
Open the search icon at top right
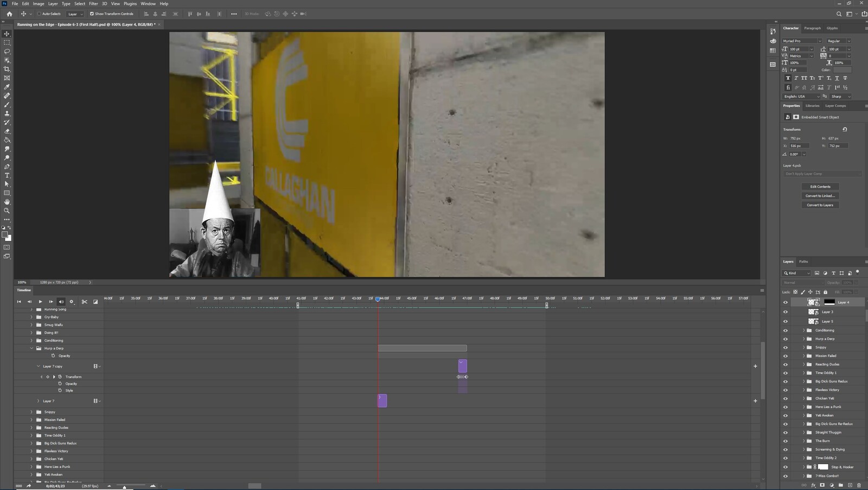point(839,14)
